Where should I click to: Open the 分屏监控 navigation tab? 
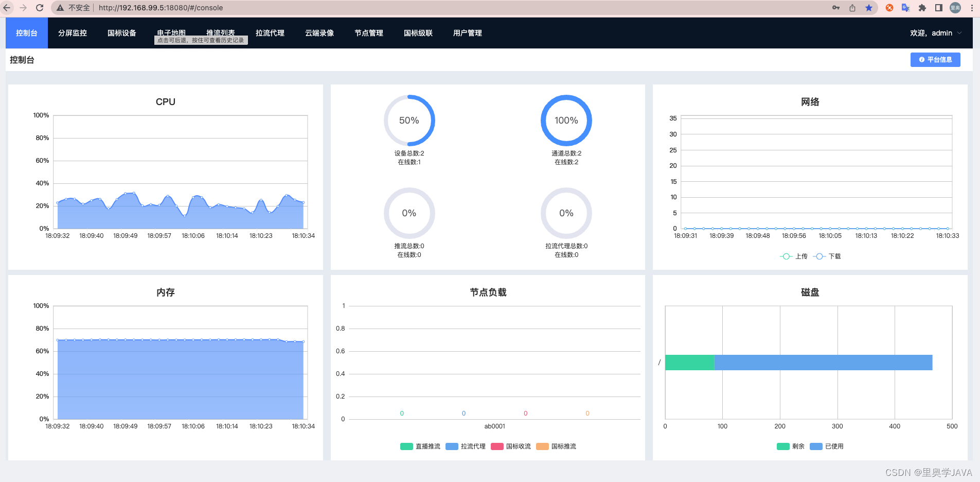click(73, 33)
